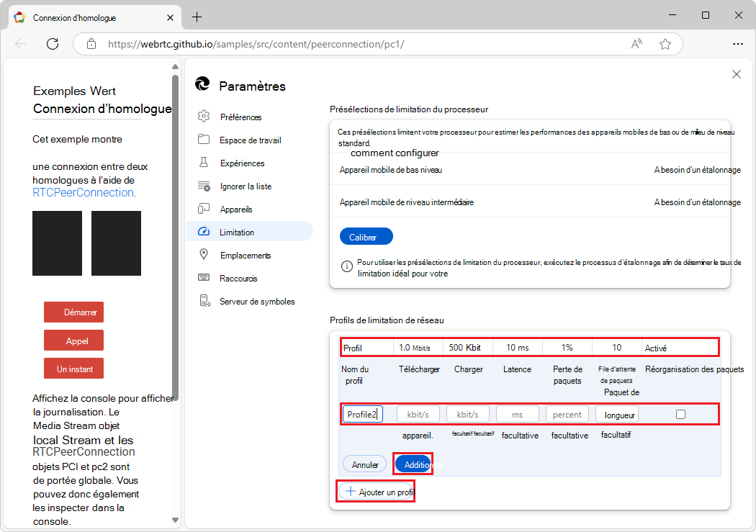The height and width of the screenshot is (532, 756).
Task: Open Ignorer la liste settings
Action: point(246,186)
